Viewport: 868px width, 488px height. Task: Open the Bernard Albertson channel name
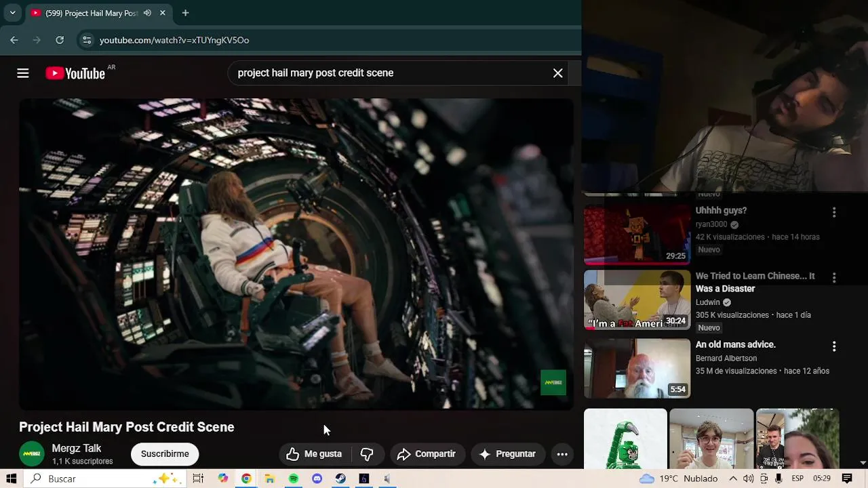(726, 358)
